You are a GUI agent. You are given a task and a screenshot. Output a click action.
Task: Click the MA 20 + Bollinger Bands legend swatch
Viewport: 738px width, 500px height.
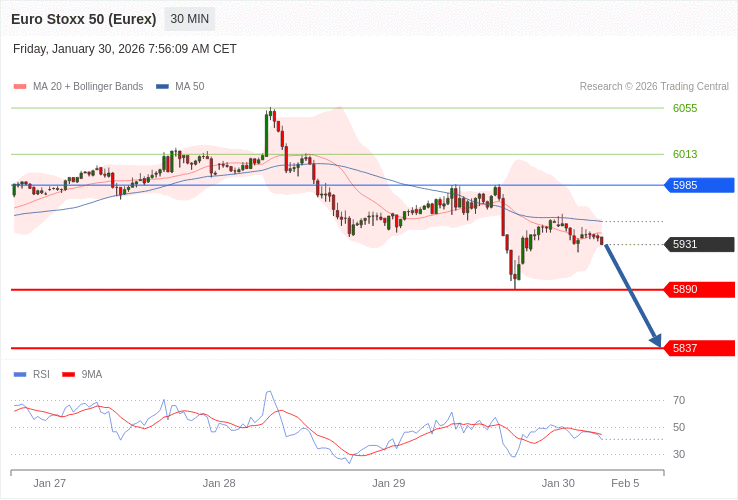coord(20,87)
